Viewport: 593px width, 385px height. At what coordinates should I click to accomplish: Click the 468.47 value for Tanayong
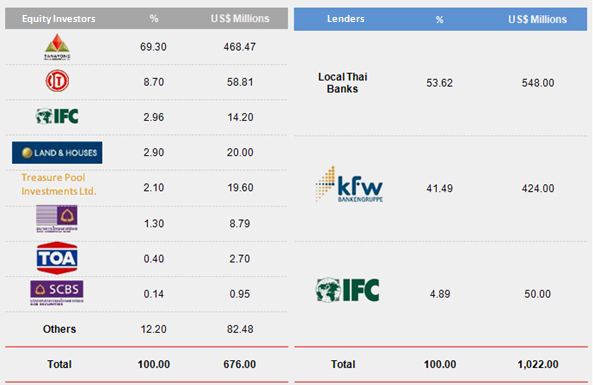pyautogui.click(x=240, y=47)
